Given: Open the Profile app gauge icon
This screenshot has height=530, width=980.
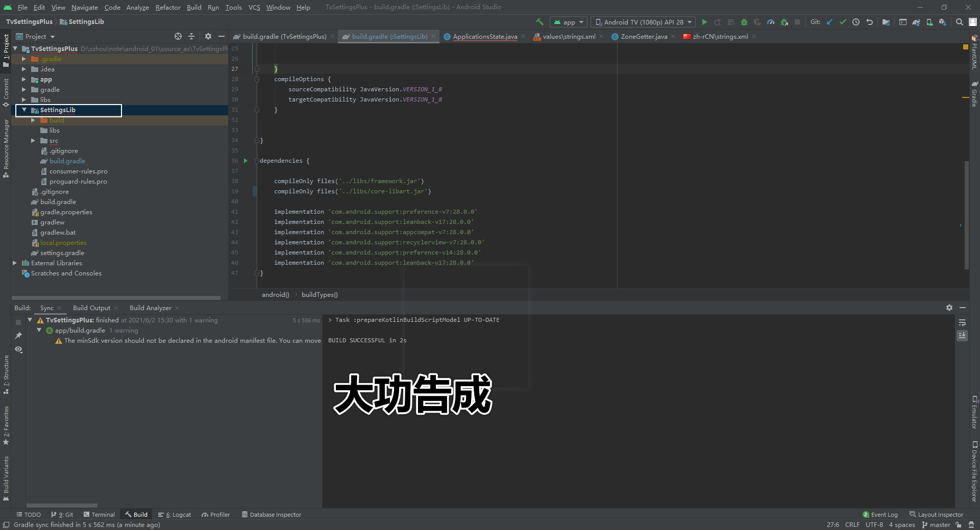Looking at the screenshot, I should point(771,22).
